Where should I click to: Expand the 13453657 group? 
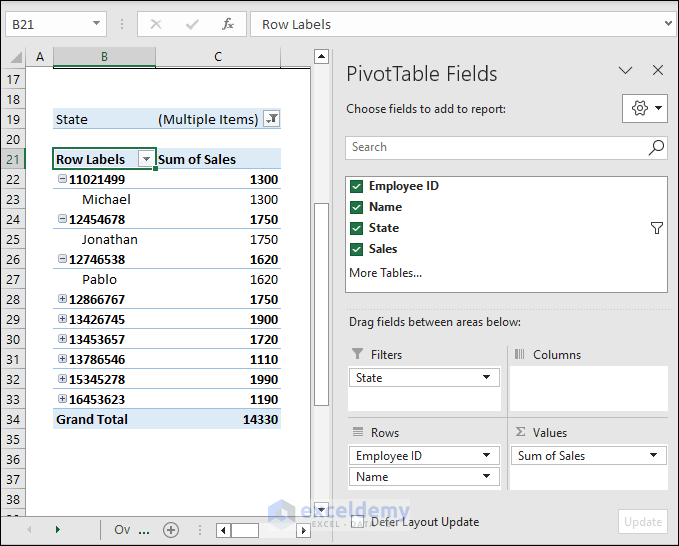(62, 339)
